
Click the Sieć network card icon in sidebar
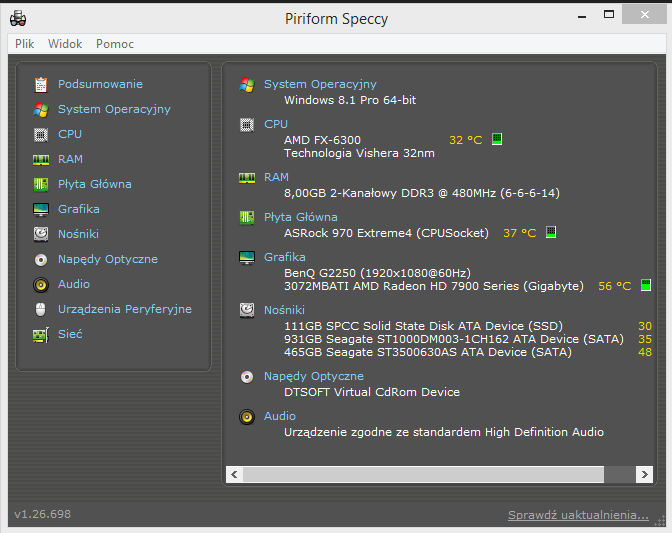point(41,335)
